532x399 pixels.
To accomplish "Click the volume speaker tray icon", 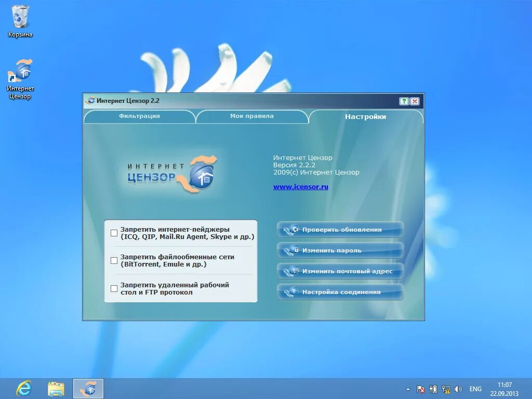I will tap(458, 389).
